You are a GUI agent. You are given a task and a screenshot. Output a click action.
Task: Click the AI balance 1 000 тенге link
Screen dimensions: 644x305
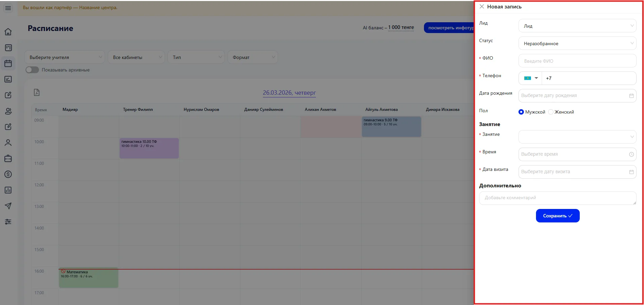coord(401,27)
